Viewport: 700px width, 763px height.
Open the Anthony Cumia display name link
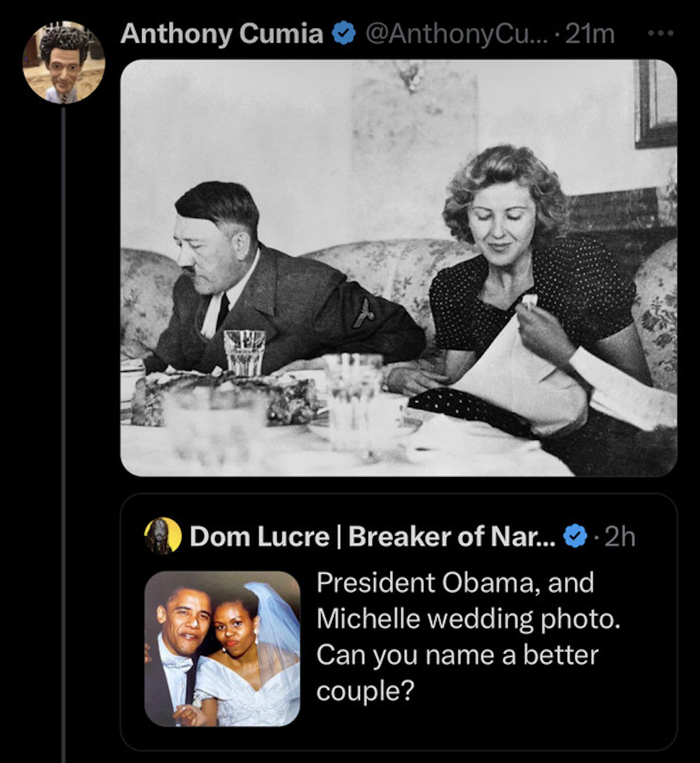(x=222, y=34)
